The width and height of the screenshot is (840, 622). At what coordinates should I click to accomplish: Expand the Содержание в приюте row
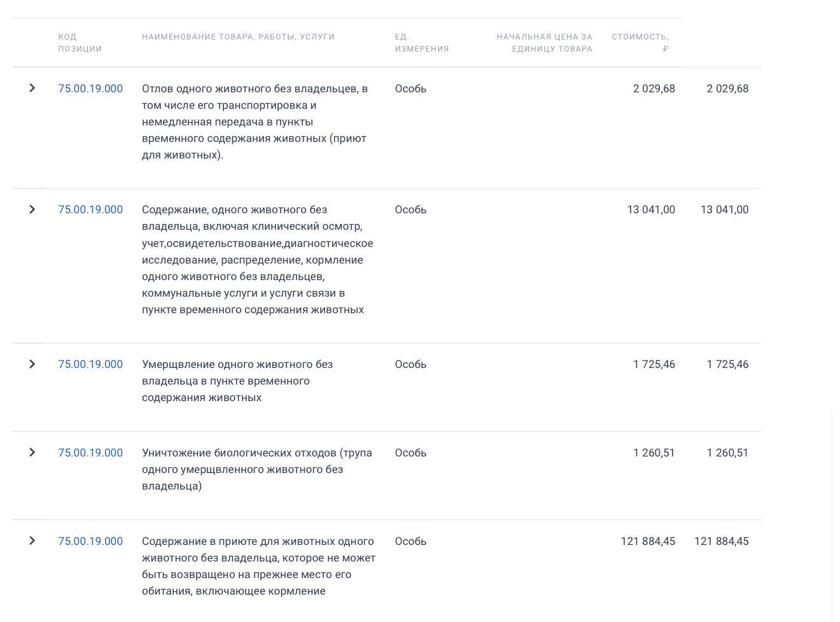(32, 541)
